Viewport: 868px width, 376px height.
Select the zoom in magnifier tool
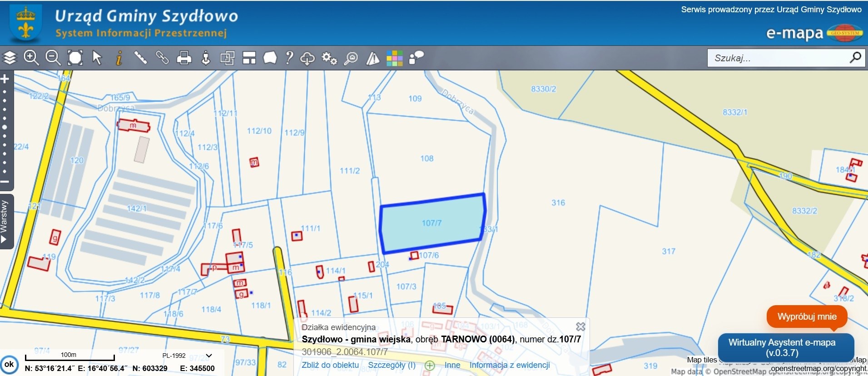pos(31,58)
